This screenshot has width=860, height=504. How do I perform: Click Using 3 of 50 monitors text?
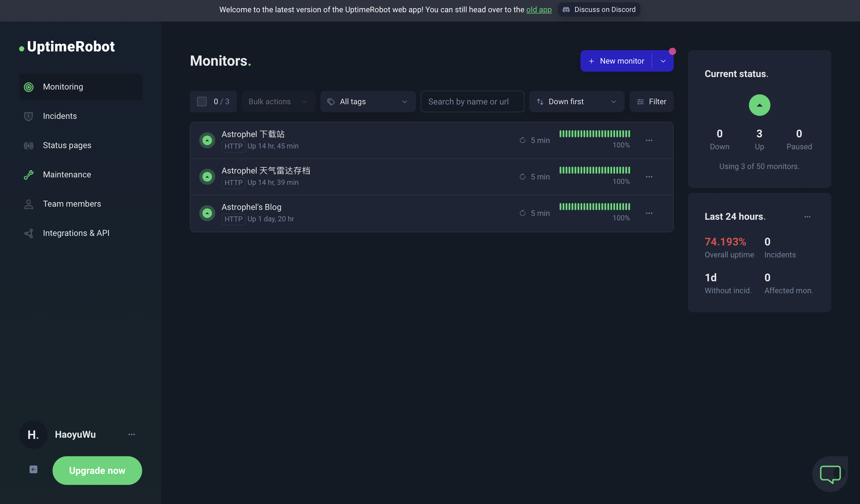coord(759,167)
